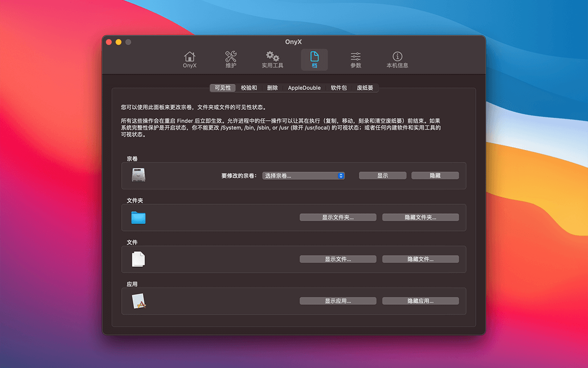Click the document icon under 文件
This screenshot has width=588, height=368.
139,259
